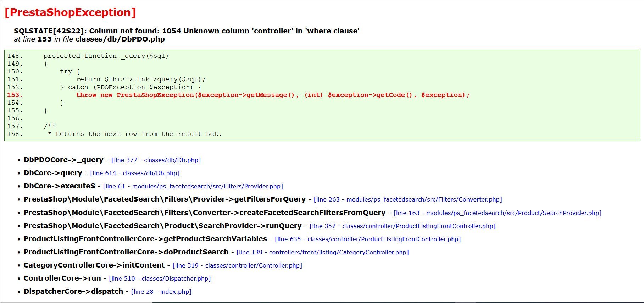Image resolution: width=644 pixels, height=303 pixels.
Task: Click the 'CategoryControllerCore->initContent' trace entry
Action: 94,265
